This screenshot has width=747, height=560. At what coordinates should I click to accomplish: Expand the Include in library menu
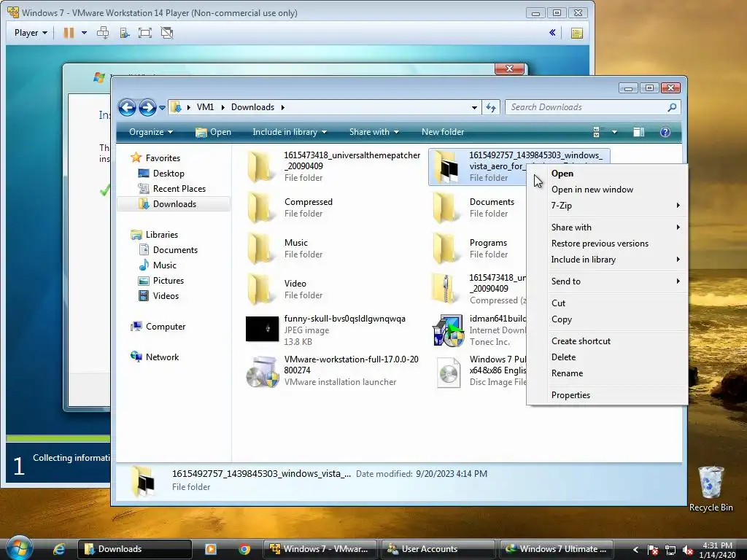coord(290,132)
